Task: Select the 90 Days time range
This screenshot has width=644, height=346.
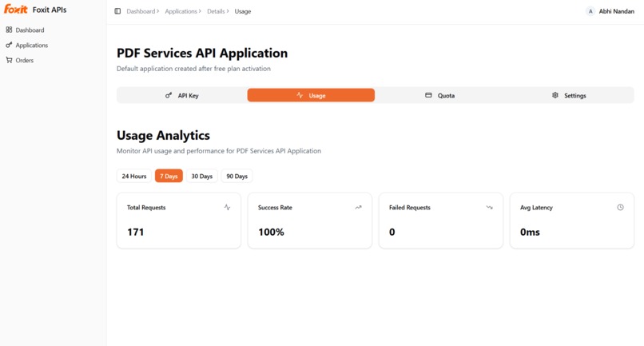Action: [237, 176]
